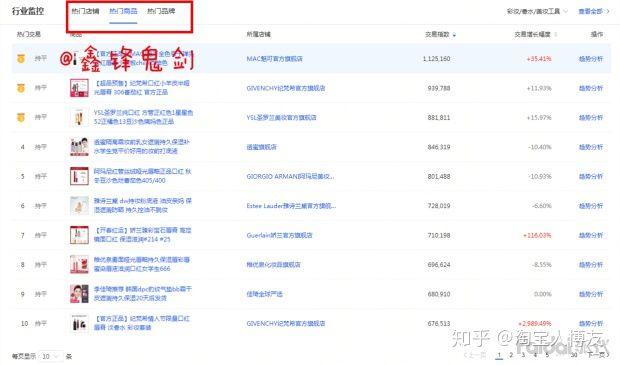Click 趋势分析 in the 680,910 row

click(591, 294)
